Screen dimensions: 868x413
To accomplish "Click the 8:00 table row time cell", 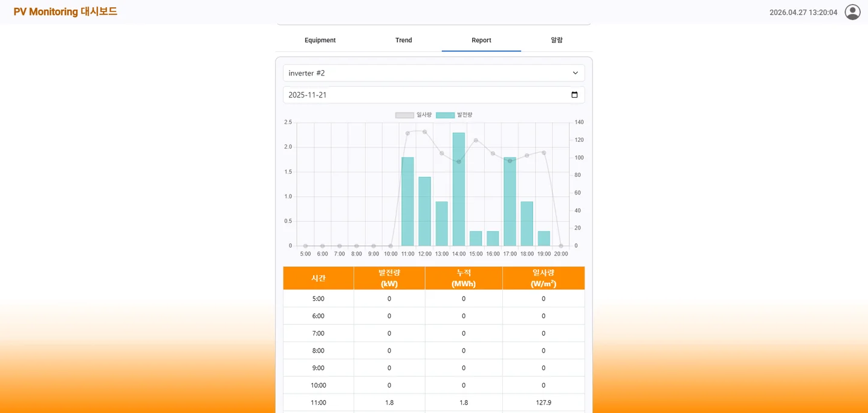I will coord(319,350).
